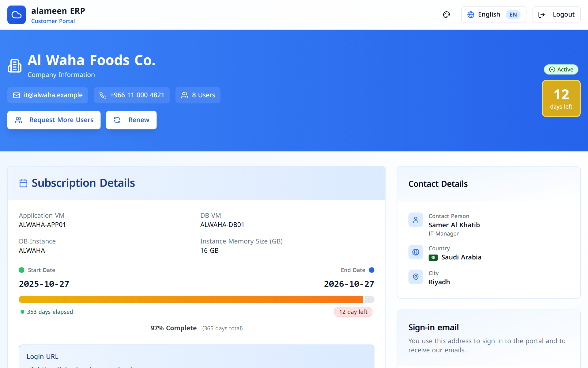Click the '2025-10-27' start date
This screenshot has width=588, height=368.
click(x=44, y=284)
